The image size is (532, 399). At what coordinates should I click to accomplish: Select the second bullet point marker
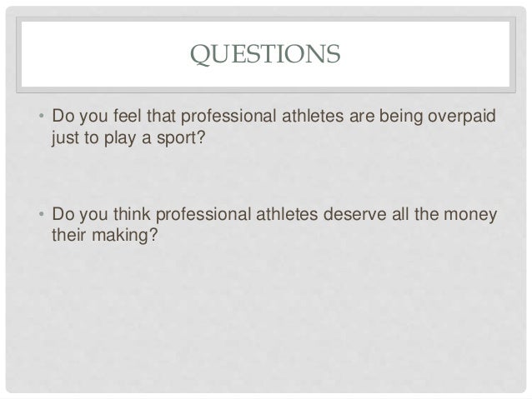coord(42,214)
